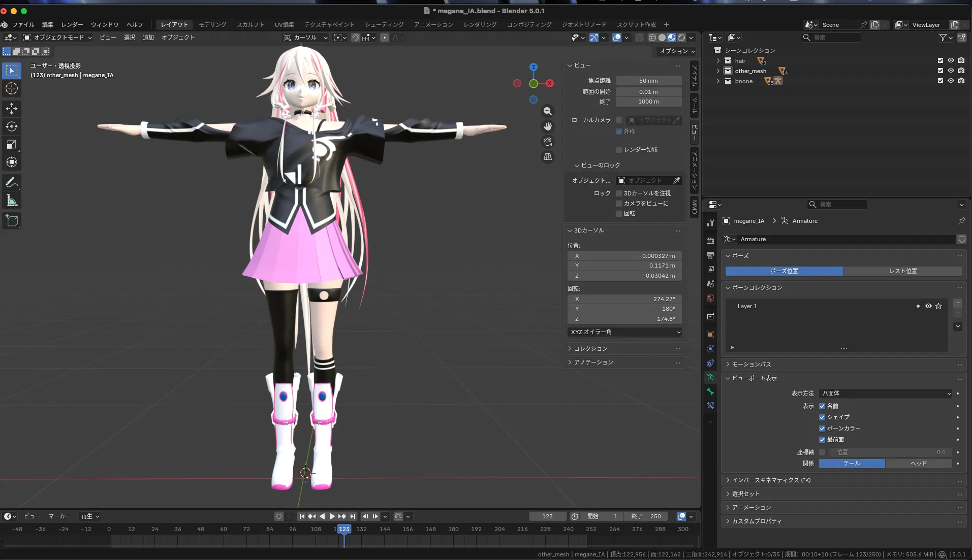Expand the インバースキネマティクス (IK) panel
This screenshot has height=560, width=972.
tap(771, 480)
